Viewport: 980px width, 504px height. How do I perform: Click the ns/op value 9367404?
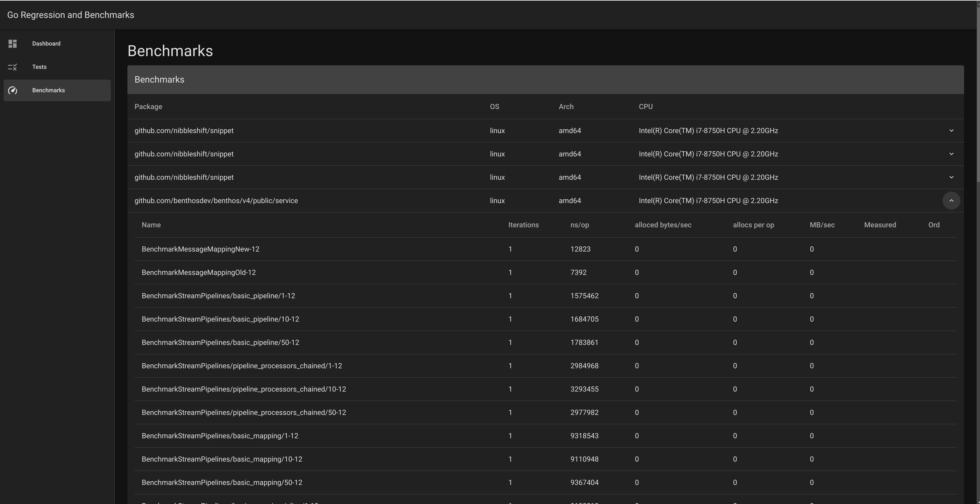(x=584, y=483)
